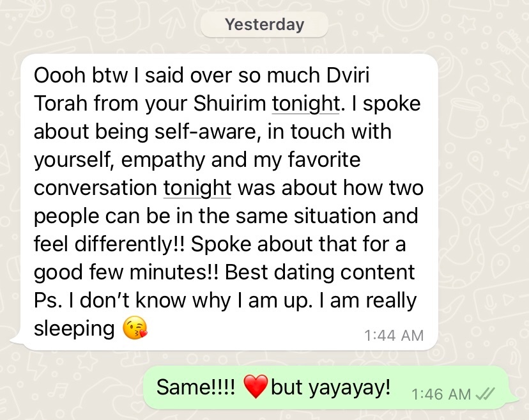
Task: Click the word sleeping before emoji
Action: 74,329
